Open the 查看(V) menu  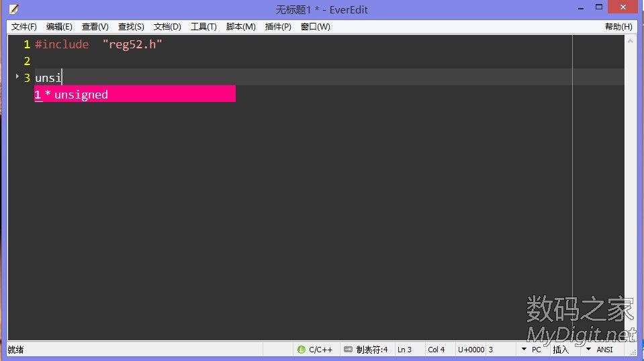(x=95, y=27)
